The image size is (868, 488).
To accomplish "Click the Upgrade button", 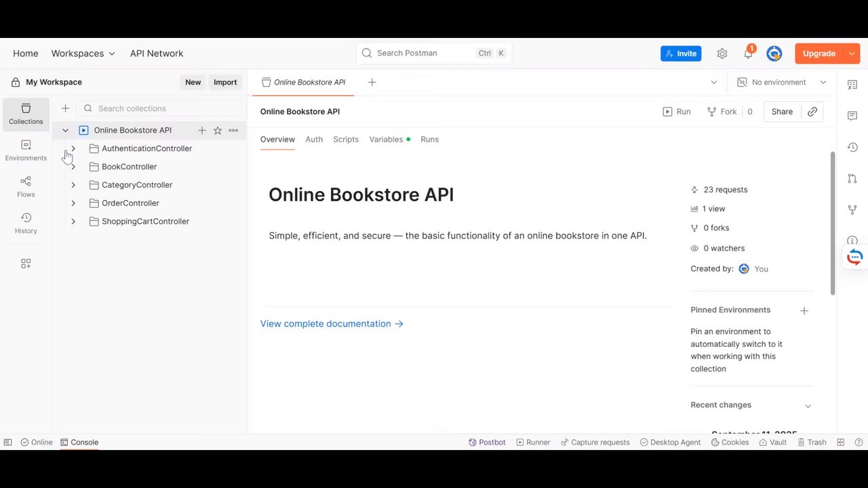I will click(819, 54).
